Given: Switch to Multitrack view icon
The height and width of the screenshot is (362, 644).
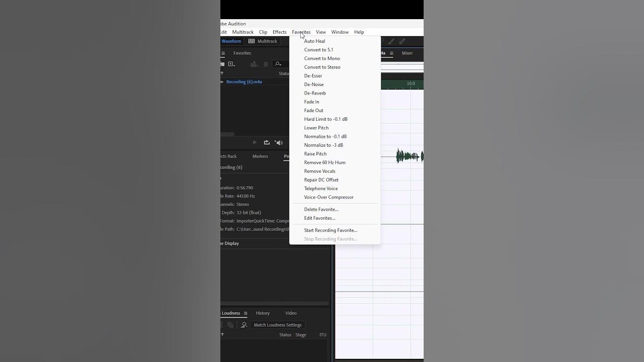Looking at the screenshot, I should point(252,41).
